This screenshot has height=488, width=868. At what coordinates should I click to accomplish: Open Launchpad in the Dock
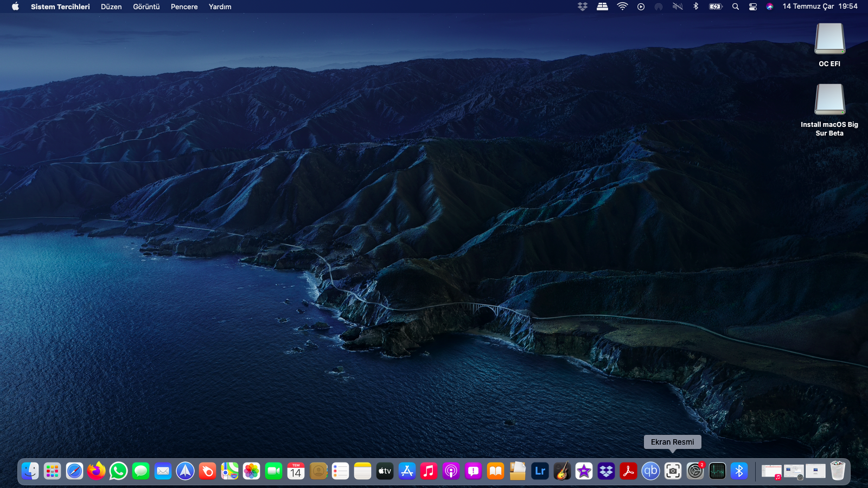pos(52,471)
